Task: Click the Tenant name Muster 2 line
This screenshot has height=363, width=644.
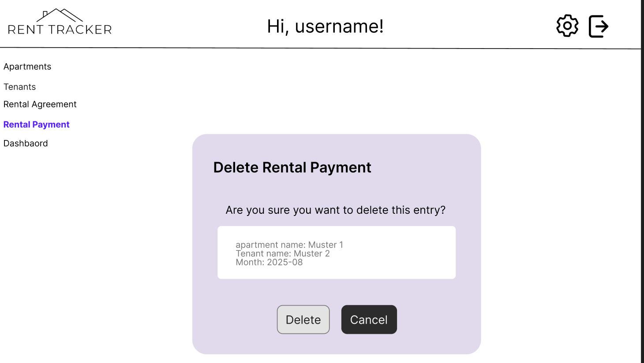Action: [283, 253]
